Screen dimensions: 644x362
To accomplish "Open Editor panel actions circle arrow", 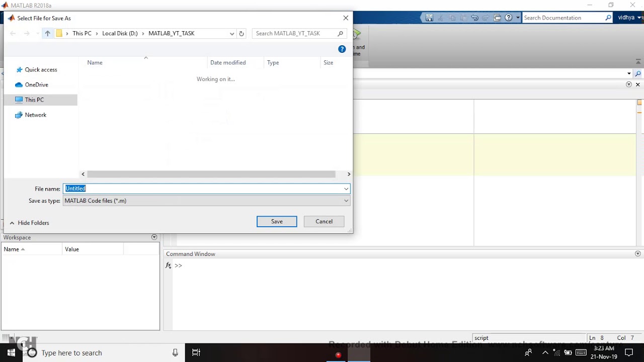I will pos(628,84).
